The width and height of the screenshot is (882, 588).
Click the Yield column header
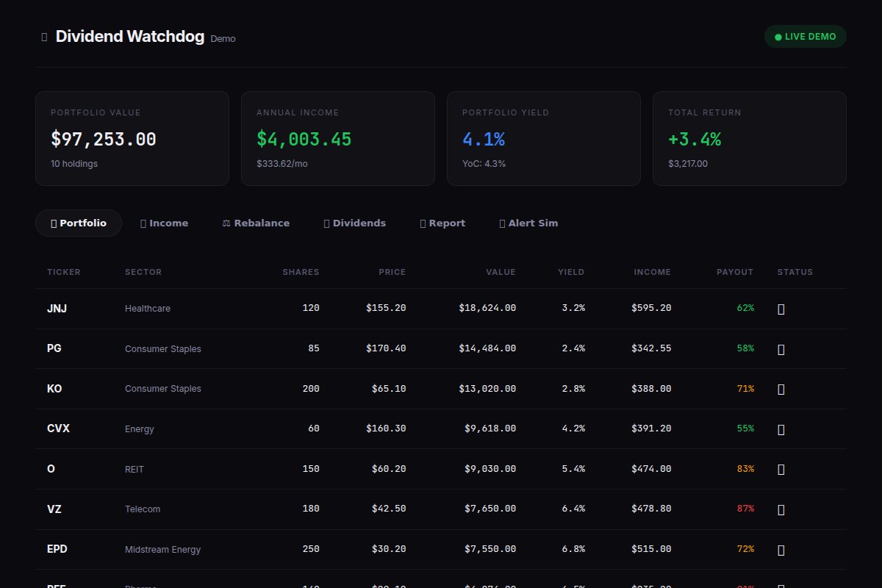coord(570,272)
